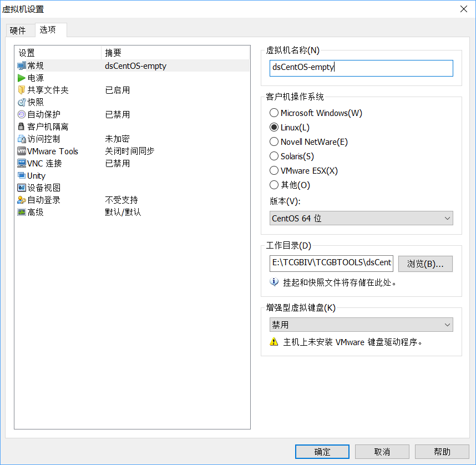Click the 确定 button
The width and height of the screenshot is (476, 465).
tap(322, 452)
